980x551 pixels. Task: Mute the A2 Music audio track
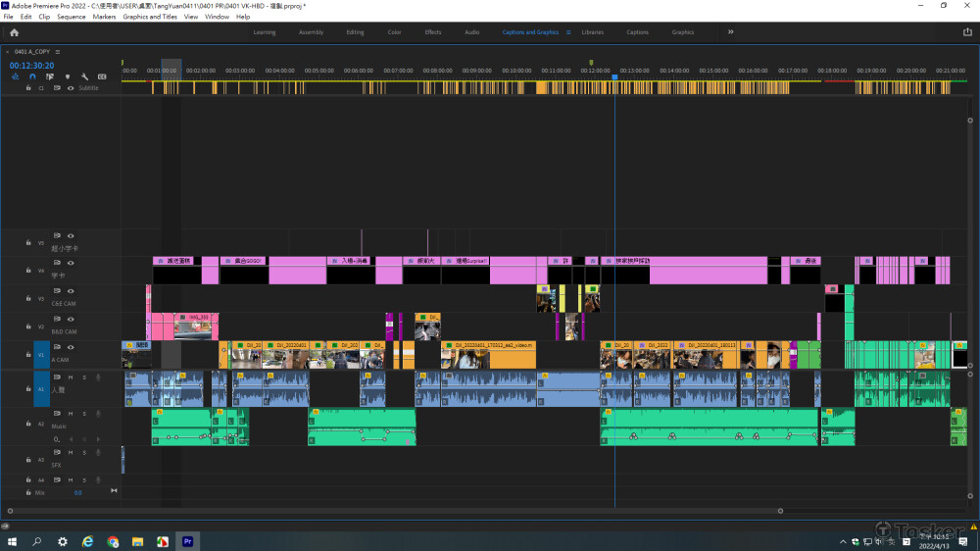click(71, 413)
